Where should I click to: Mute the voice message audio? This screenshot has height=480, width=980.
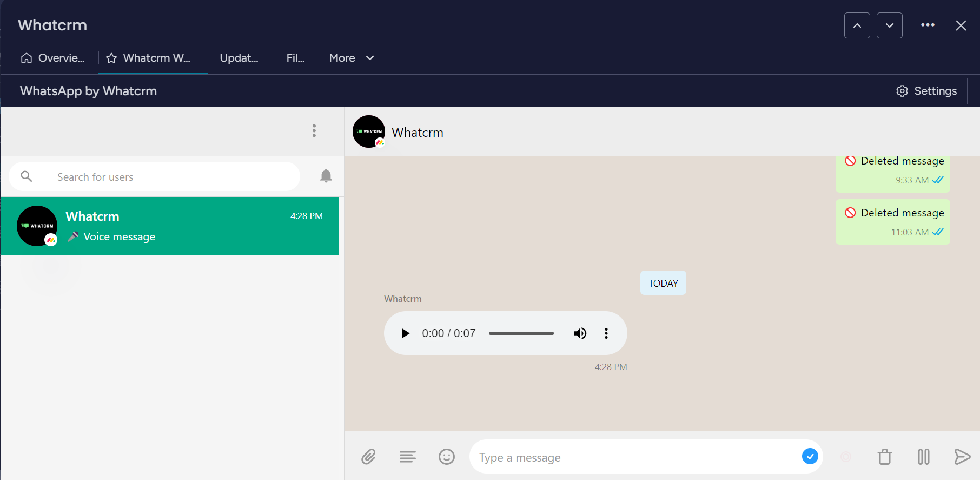click(580, 333)
